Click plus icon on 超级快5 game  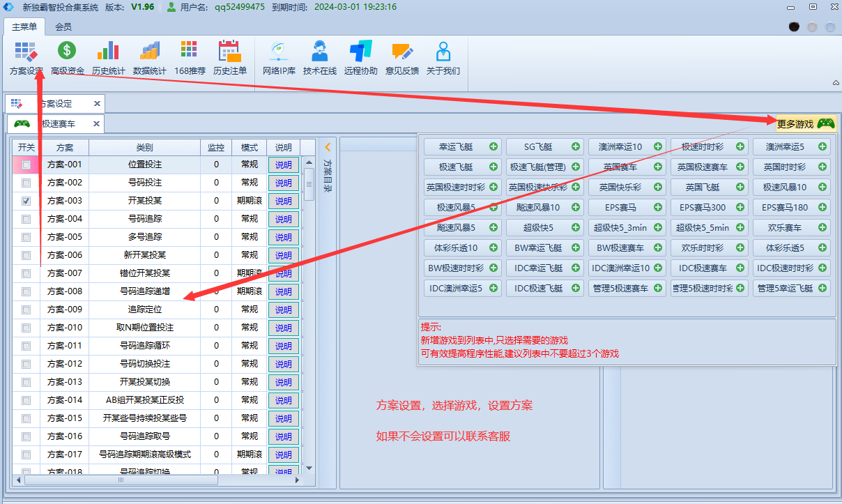coord(576,227)
